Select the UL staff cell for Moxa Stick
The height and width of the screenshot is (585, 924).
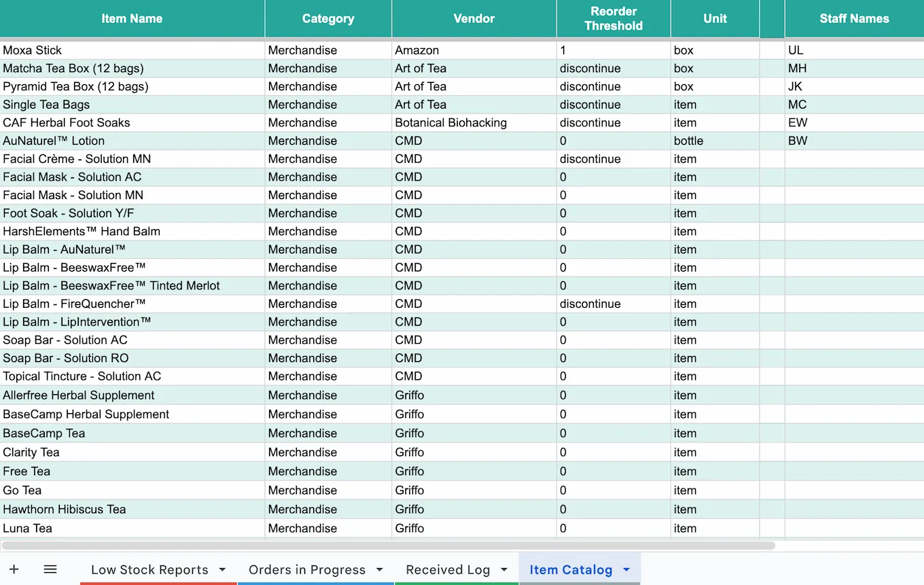tap(854, 50)
